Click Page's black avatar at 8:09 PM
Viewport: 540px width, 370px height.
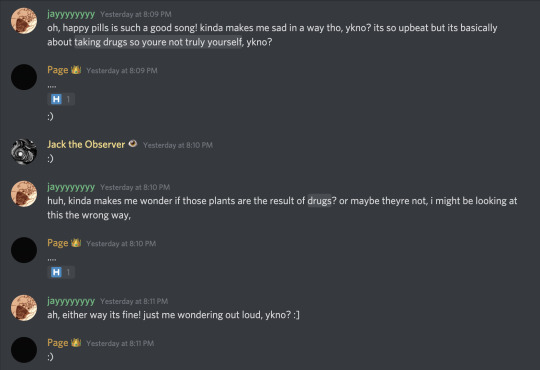coord(24,77)
